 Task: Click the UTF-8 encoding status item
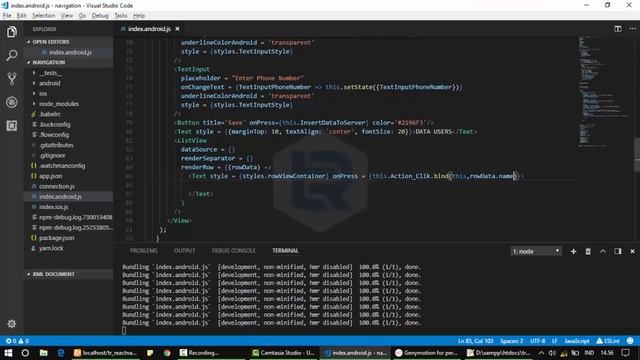pyautogui.click(x=537, y=341)
